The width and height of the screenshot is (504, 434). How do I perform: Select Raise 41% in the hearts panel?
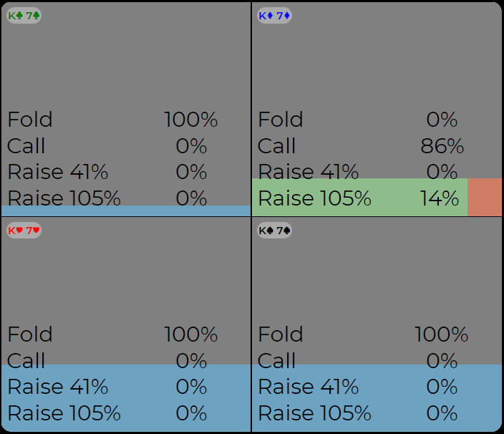tap(112, 387)
